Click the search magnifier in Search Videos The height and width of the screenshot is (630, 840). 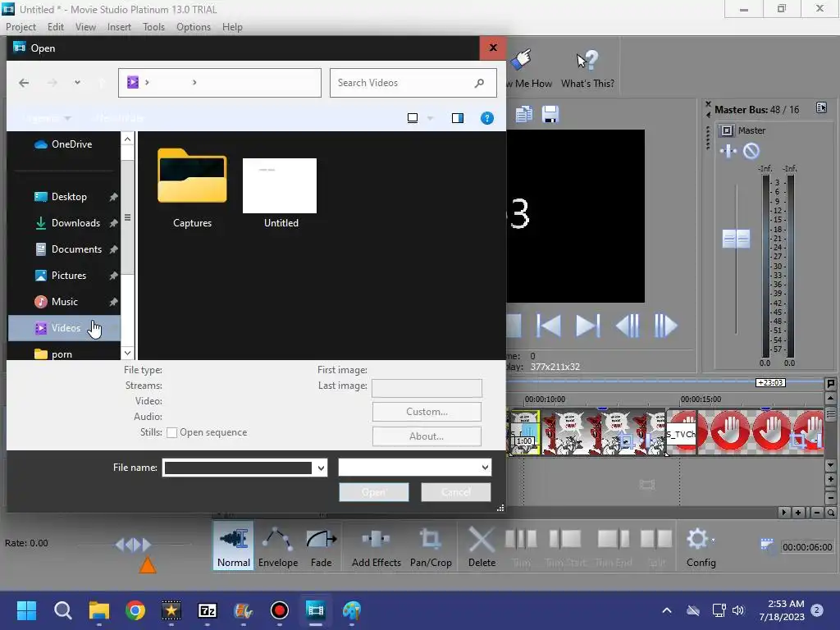(x=479, y=83)
